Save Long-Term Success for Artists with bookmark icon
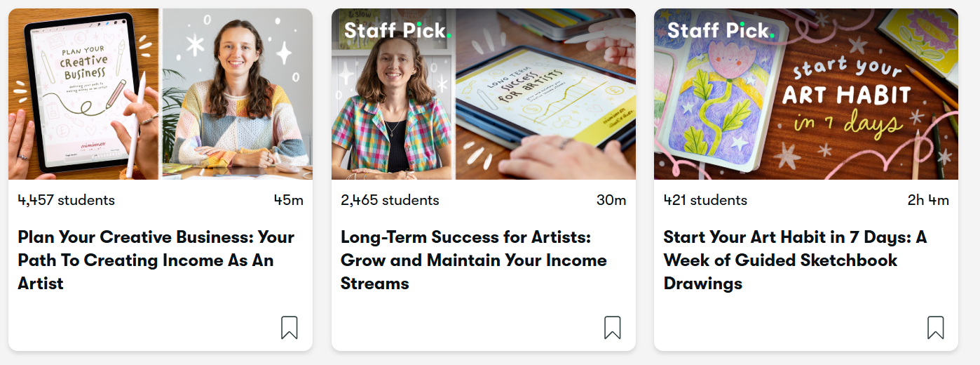The width and height of the screenshot is (980, 365). point(613,327)
